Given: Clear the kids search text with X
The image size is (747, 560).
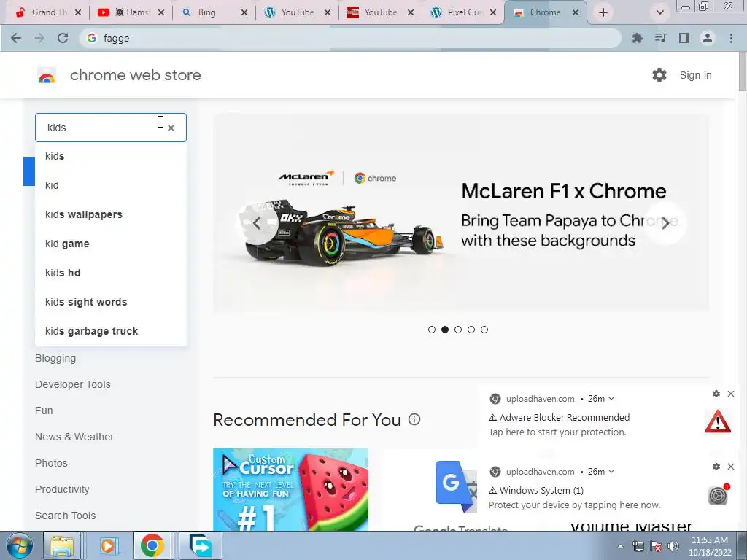Looking at the screenshot, I should [171, 128].
